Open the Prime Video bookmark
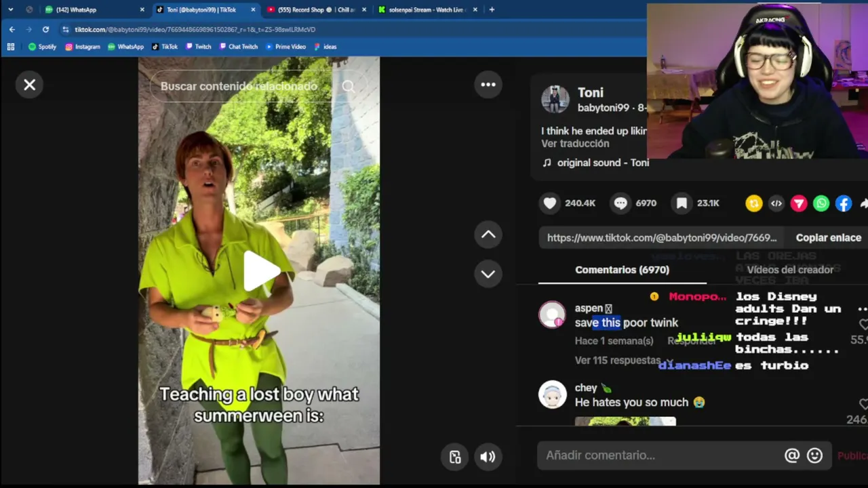Screen dimensions: 868x488 coord(285,47)
